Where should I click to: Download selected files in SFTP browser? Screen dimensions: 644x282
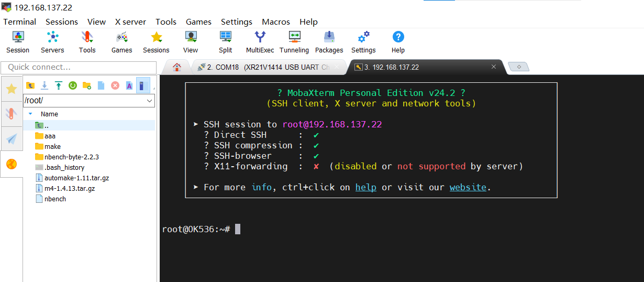[45, 85]
